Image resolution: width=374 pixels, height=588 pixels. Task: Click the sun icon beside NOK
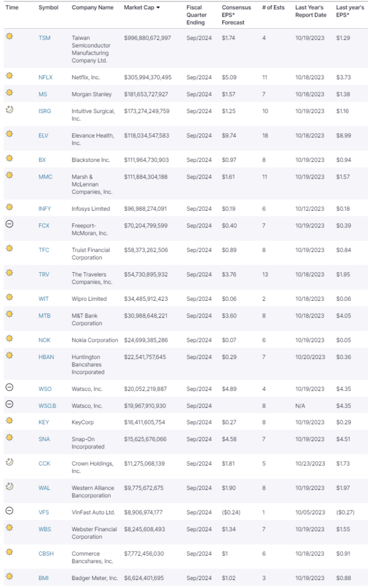(9, 338)
